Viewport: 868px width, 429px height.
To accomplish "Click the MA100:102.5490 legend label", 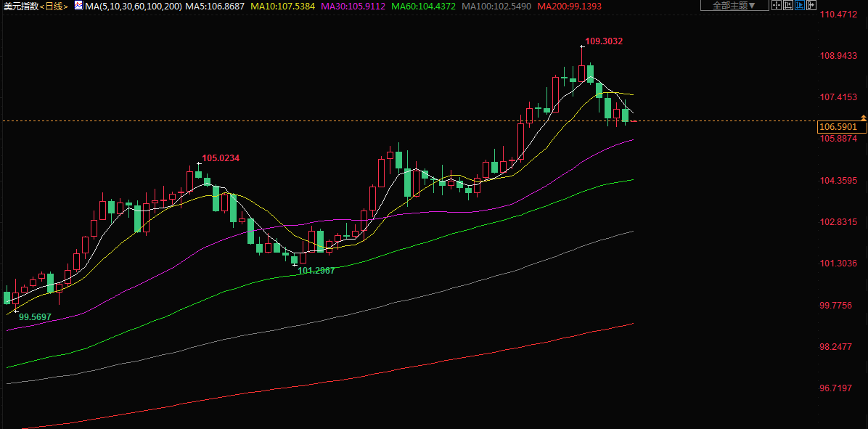I will [x=497, y=7].
